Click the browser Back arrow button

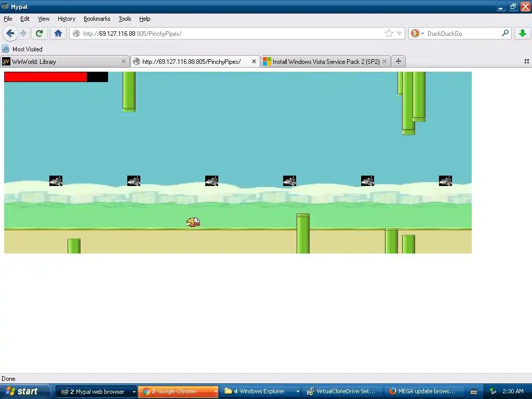[10, 33]
